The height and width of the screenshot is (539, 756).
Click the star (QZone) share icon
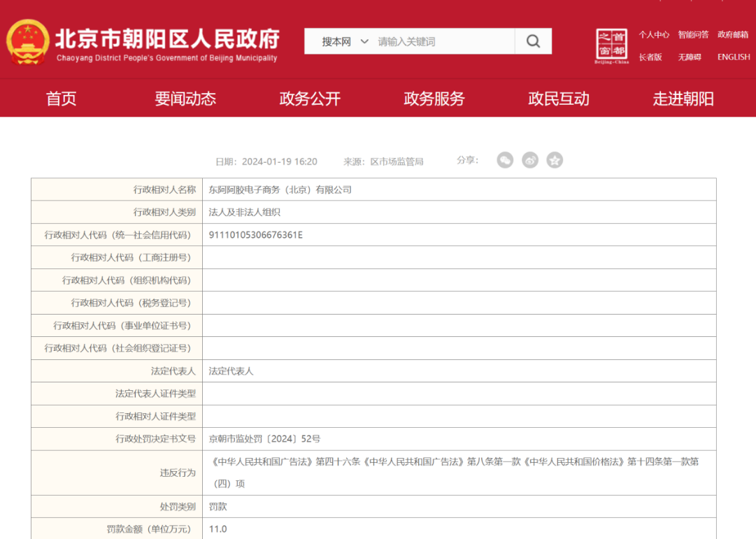pyautogui.click(x=555, y=161)
